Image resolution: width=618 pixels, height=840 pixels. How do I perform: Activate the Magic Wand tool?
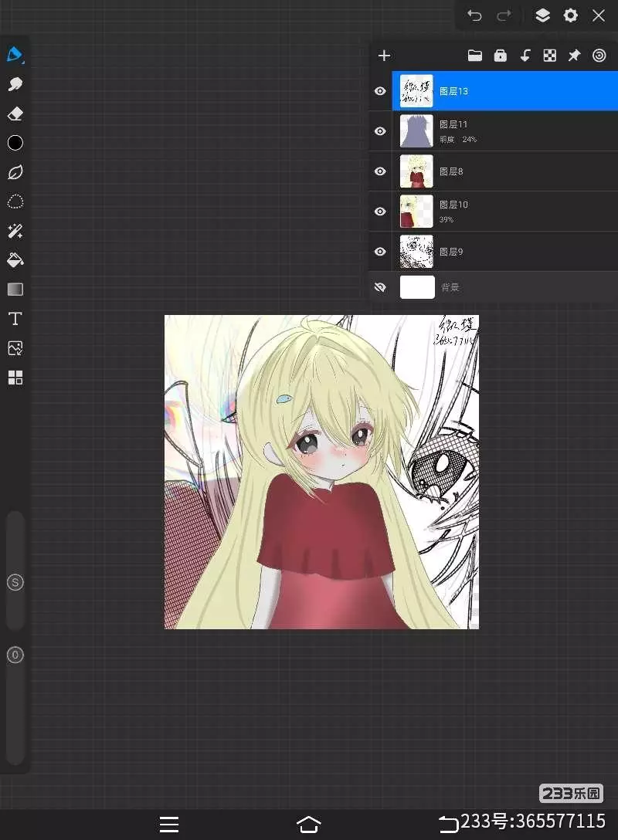click(15, 231)
